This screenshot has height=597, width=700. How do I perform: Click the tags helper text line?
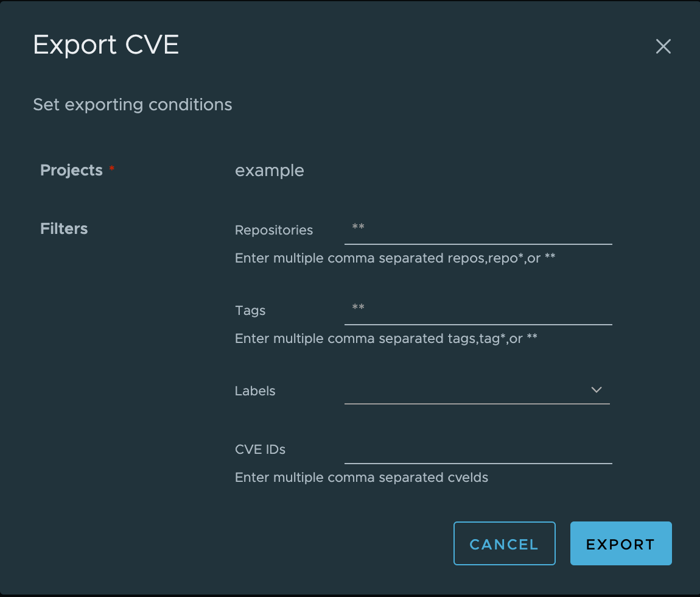[x=386, y=338]
